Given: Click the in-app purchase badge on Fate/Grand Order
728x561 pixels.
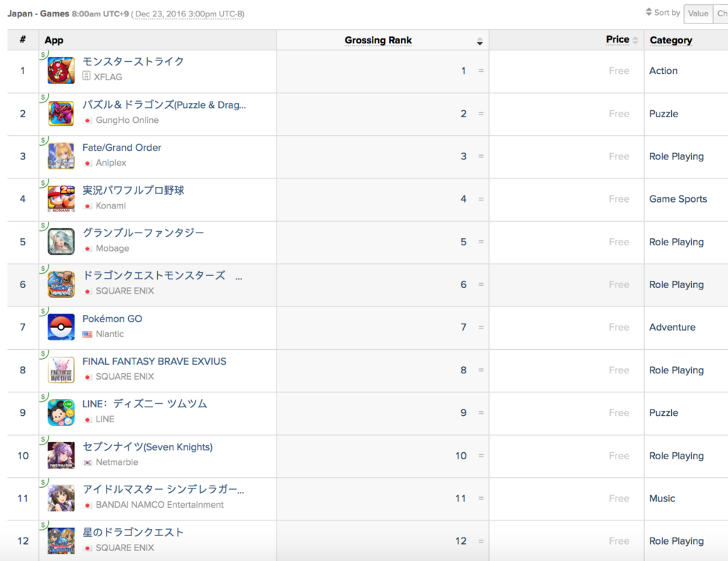Looking at the screenshot, I should 43,140.
